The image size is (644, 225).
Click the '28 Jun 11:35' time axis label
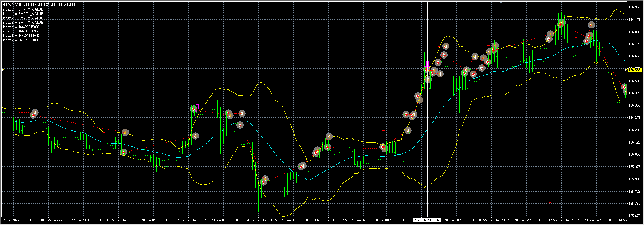(x=500, y=220)
